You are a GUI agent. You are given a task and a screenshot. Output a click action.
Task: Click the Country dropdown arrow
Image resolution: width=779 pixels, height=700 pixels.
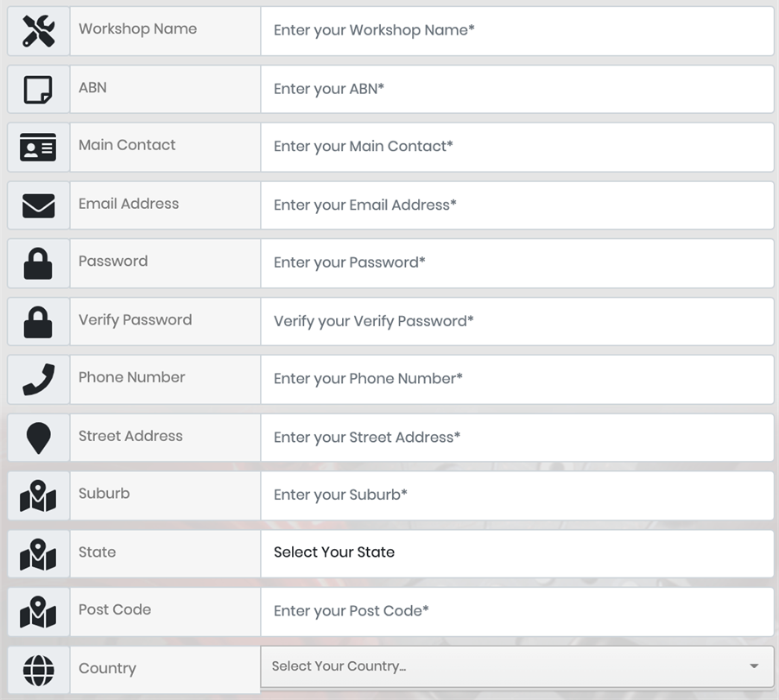coord(754,666)
